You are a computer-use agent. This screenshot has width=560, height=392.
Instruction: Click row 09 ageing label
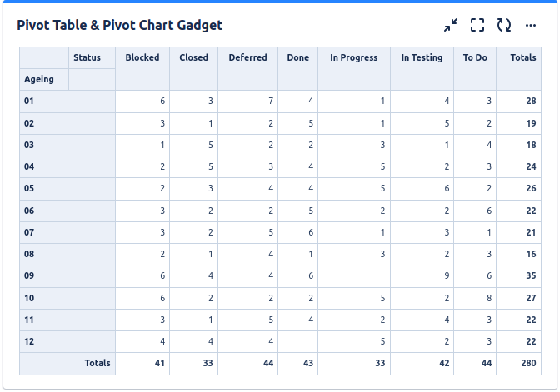pos(30,275)
